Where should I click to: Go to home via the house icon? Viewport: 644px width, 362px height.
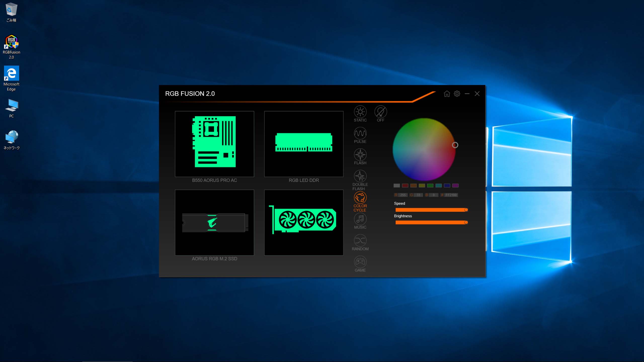[x=447, y=94]
